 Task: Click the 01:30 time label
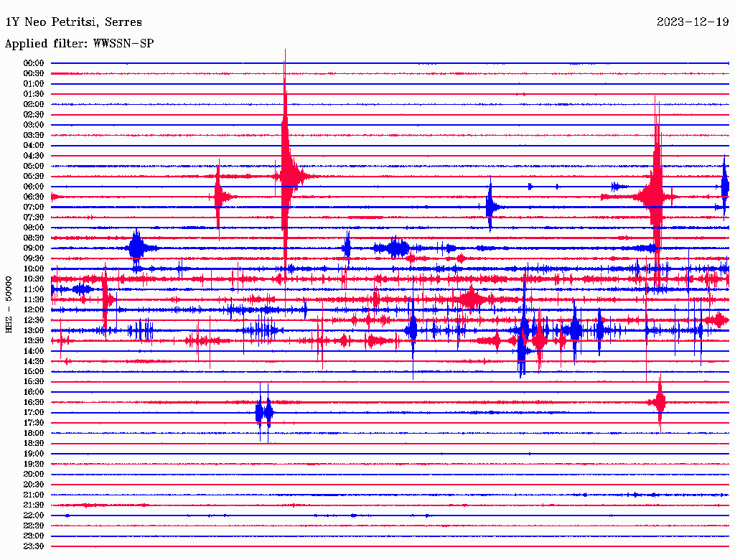(34, 94)
